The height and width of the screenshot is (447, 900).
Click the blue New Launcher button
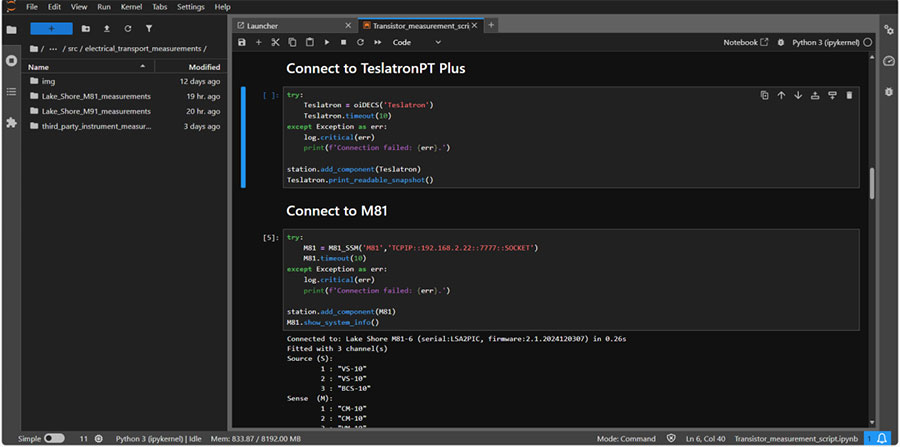click(51, 29)
